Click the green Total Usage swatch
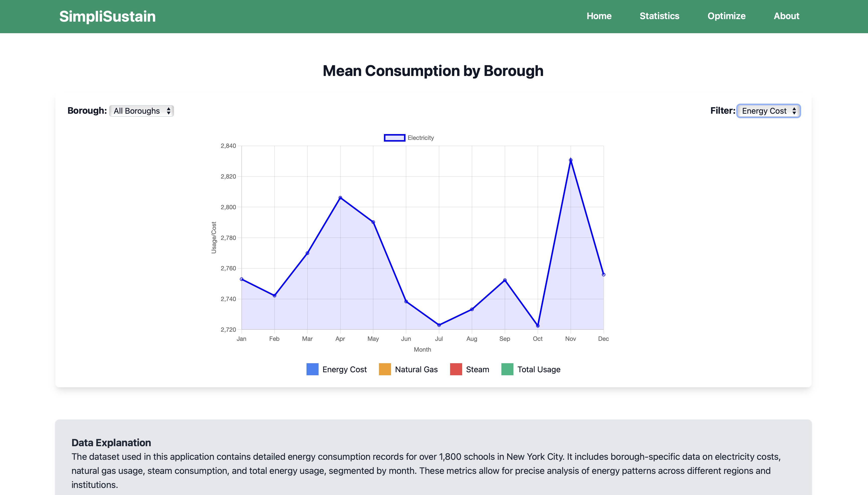This screenshot has height=495, width=868. pyautogui.click(x=507, y=369)
